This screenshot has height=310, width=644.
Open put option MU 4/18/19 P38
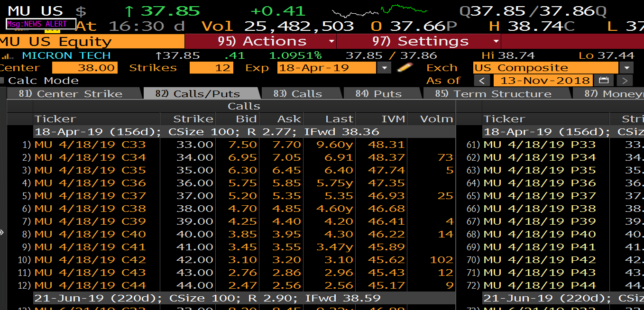click(x=540, y=208)
